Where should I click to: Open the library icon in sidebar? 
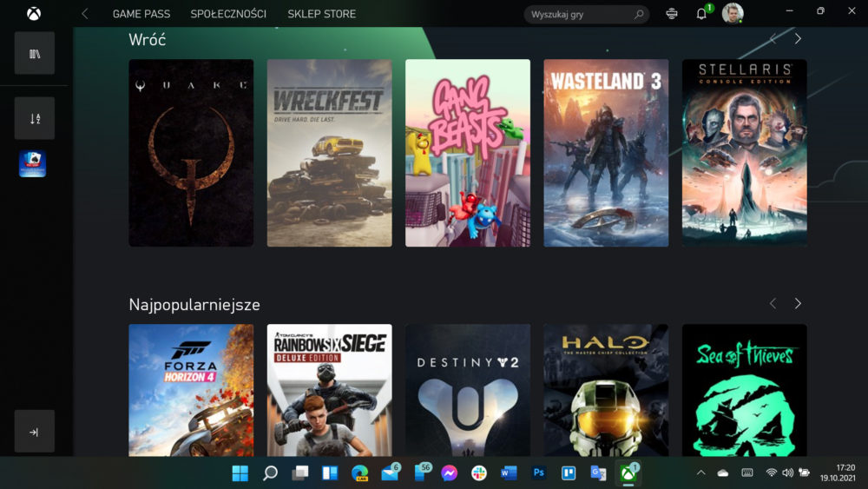(x=35, y=53)
